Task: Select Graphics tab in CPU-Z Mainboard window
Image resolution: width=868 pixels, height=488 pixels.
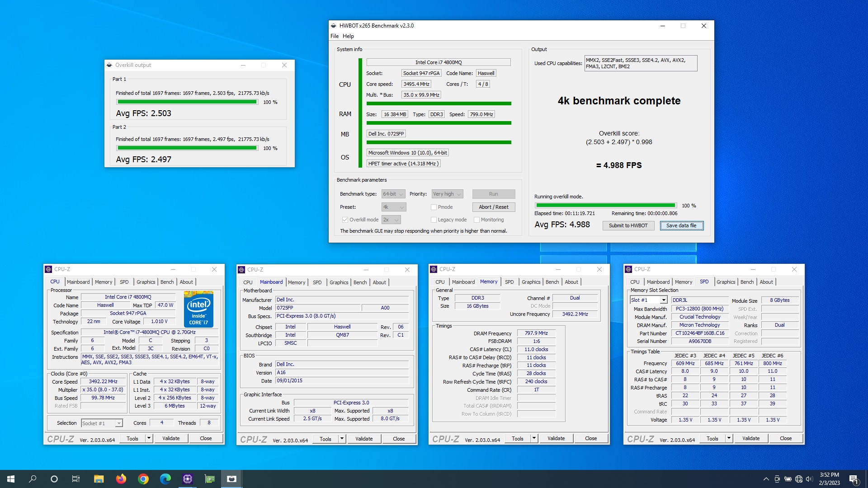Action: [x=339, y=282]
